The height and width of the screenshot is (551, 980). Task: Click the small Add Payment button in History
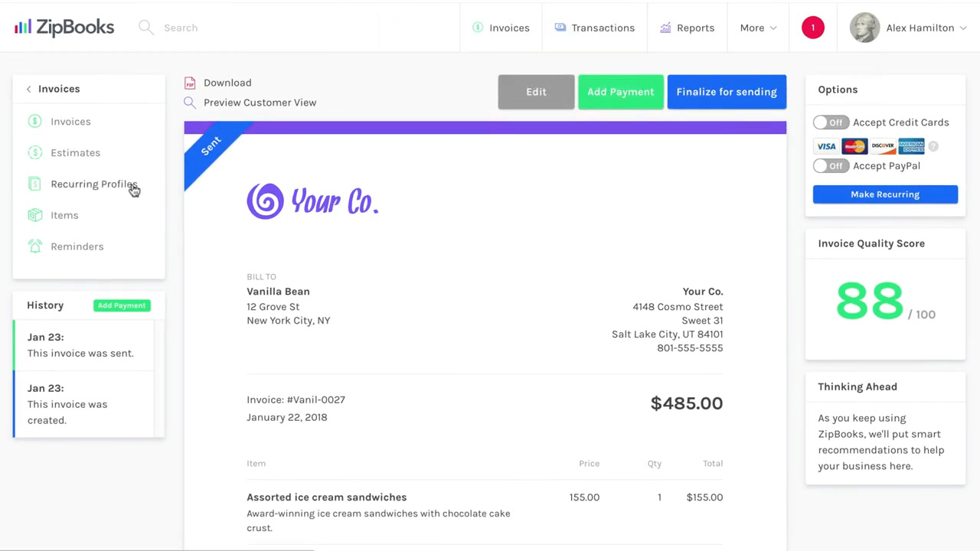(122, 305)
